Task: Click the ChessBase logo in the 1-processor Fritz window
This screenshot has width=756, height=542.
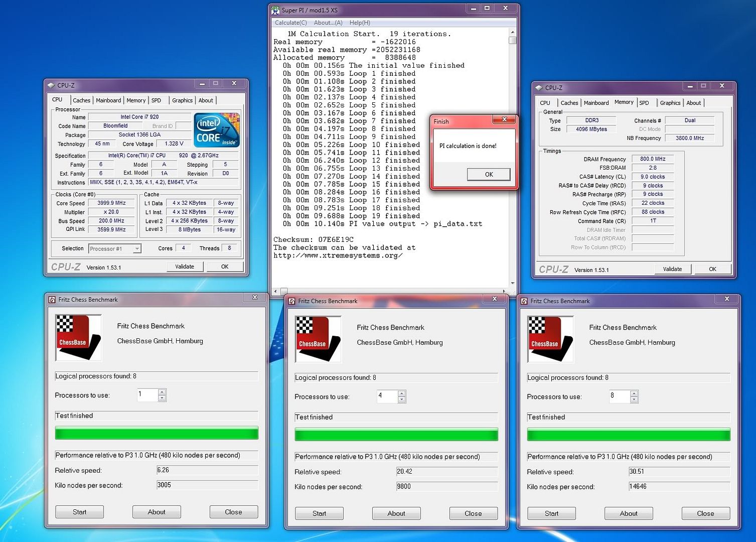Action: [78, 338]
